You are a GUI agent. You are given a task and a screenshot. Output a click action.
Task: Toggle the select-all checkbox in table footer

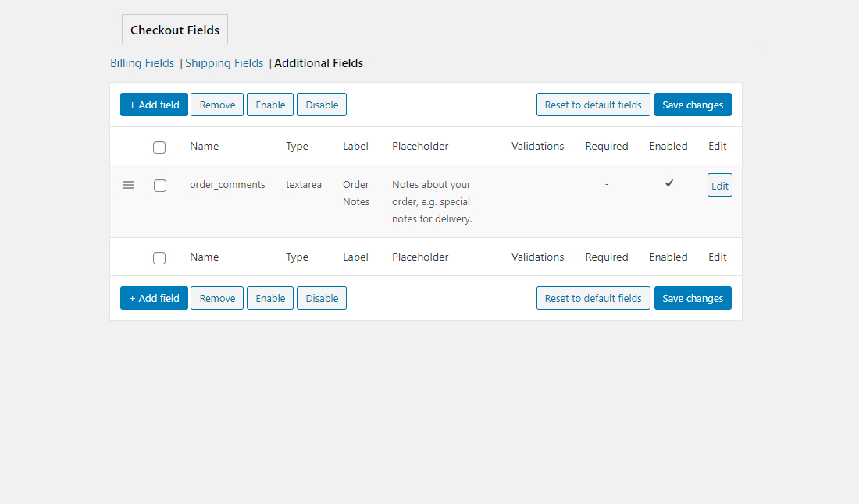point(159,257)
